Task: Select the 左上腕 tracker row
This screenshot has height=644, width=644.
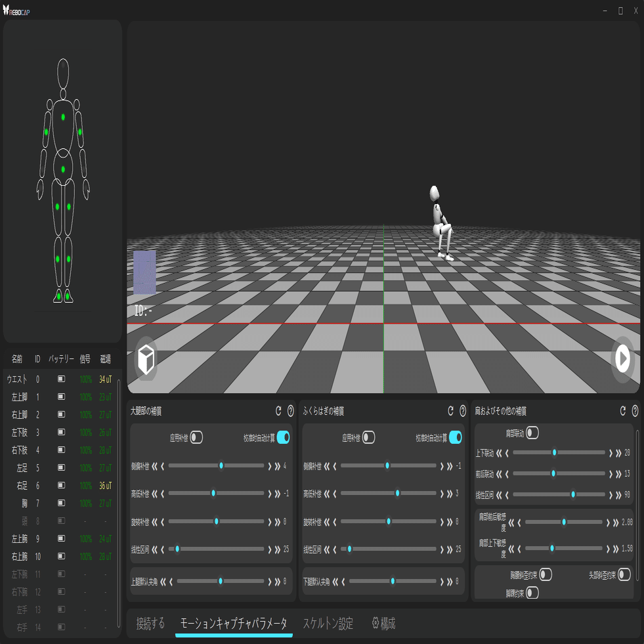Action: [x=59, y=538]
